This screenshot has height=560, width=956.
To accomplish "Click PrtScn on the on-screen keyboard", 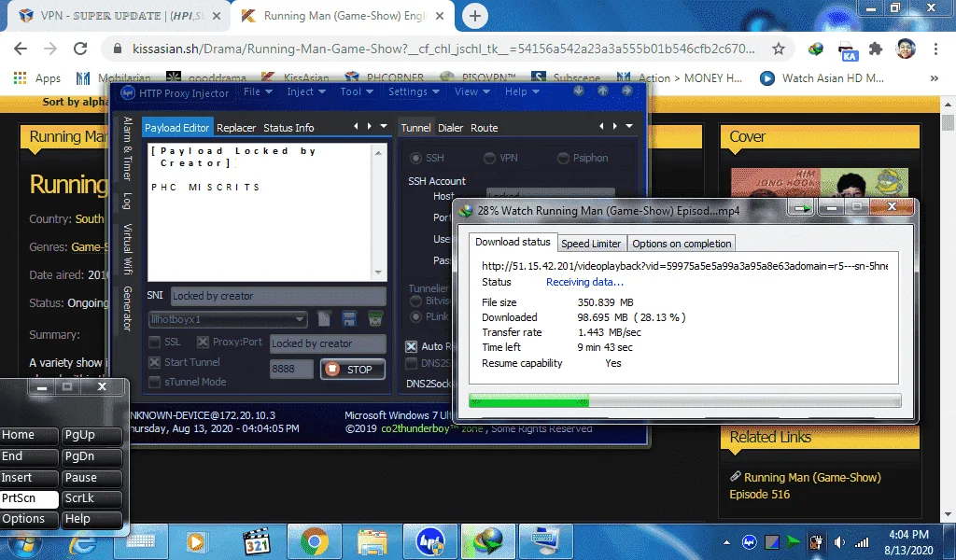I will pyautogui.click(x=29, y=498).
